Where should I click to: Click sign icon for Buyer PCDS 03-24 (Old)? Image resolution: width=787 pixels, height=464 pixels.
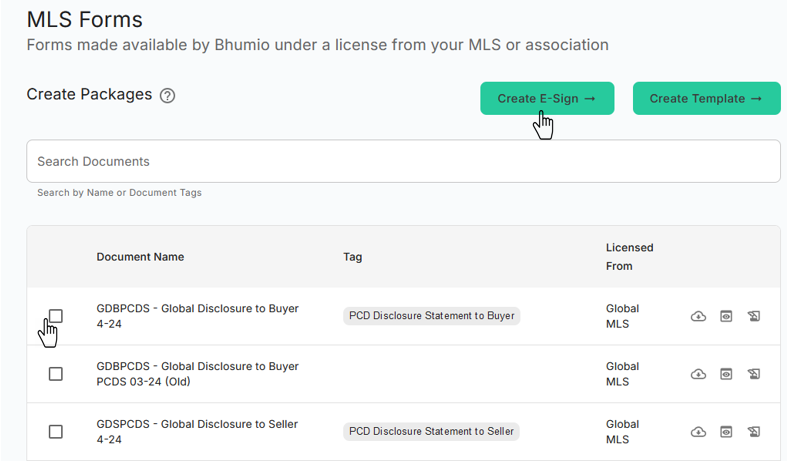pyautogui.click(x=754, y=374)
